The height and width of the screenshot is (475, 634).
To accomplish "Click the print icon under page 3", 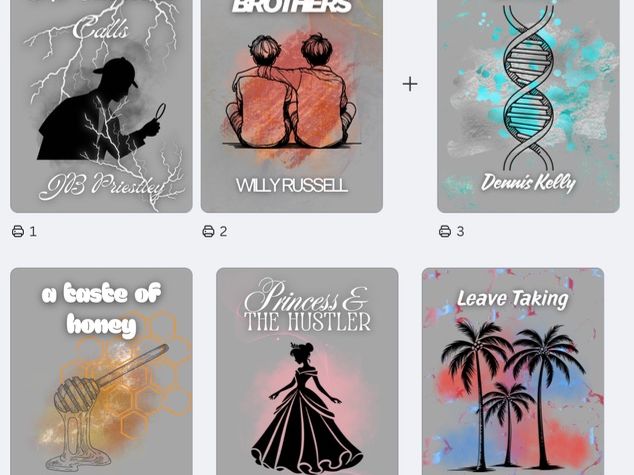I will [445, 231].
